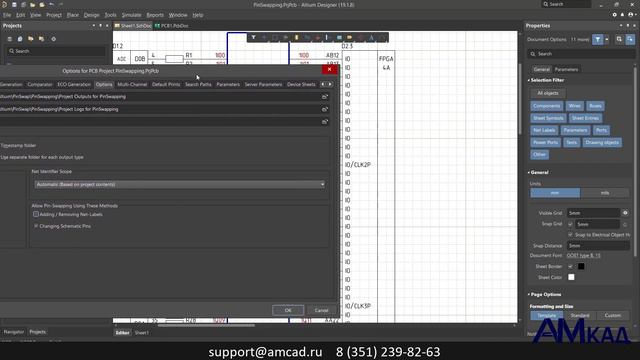
Task: Click the orange port icon on the schematic active bar
Action: (350, 38)
